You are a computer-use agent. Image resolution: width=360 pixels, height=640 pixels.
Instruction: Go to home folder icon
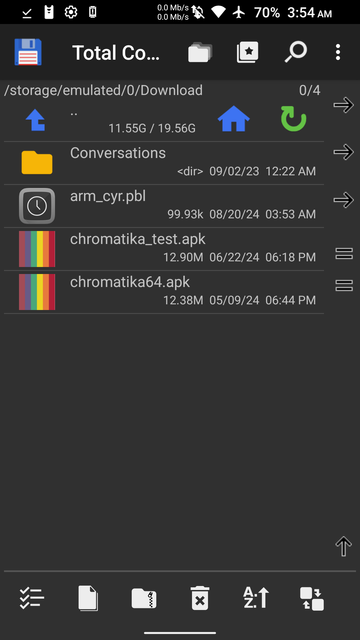coord(233,119)
